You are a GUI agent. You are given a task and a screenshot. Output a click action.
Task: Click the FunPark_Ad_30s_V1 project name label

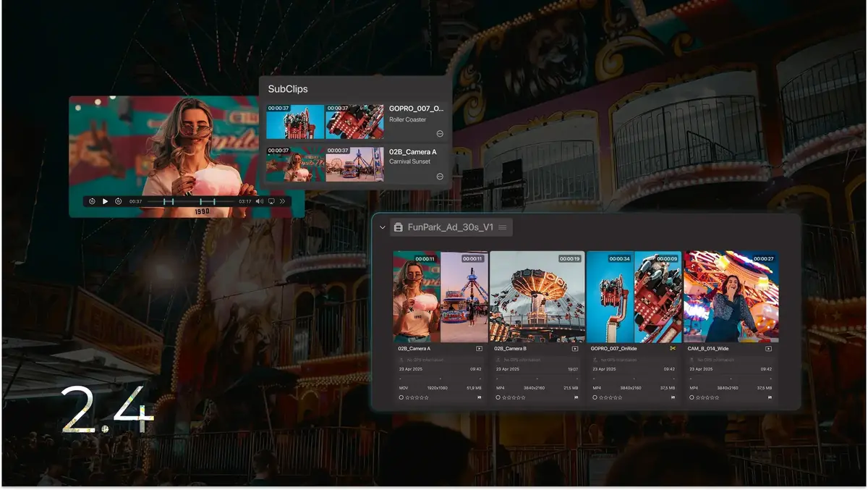[x=450, y=227]
